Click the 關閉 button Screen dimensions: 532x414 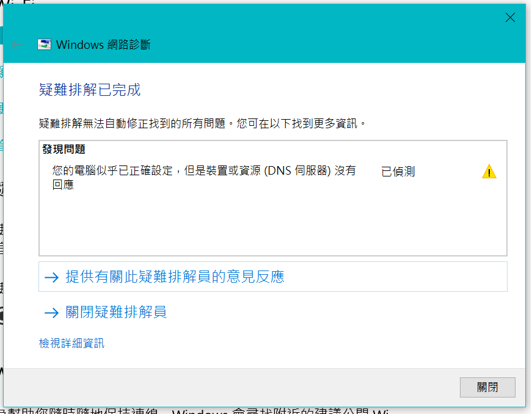click(x=487, y=387)
